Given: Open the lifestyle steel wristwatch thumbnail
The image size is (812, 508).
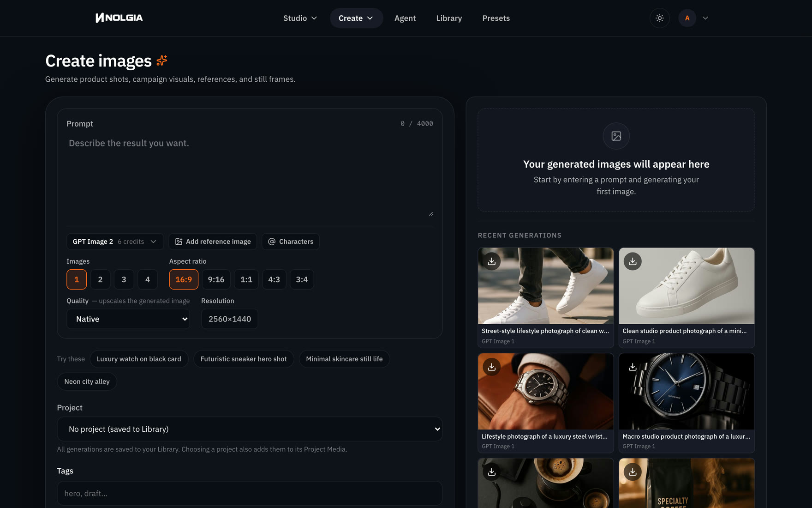Looking at the screenshot, I should [546, 392].
